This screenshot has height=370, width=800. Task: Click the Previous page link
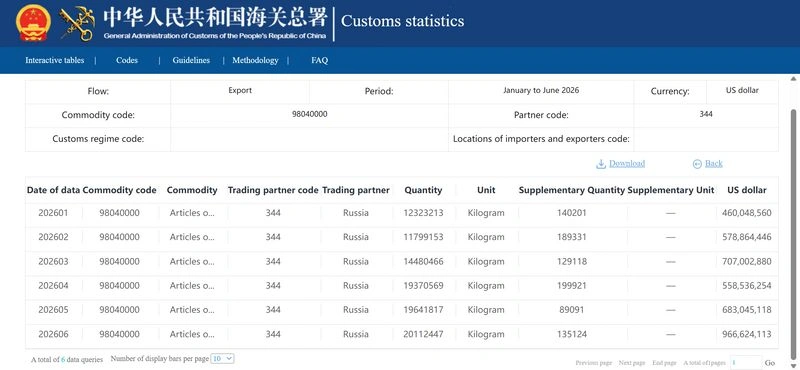pyautogui.click(x=593, y=363)
